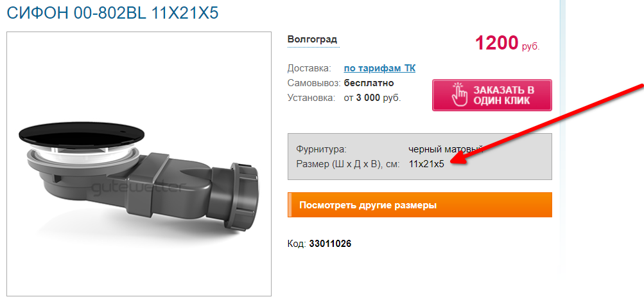Open the siphon product photo
Viewport: 644px width, 308px height.
139,164
